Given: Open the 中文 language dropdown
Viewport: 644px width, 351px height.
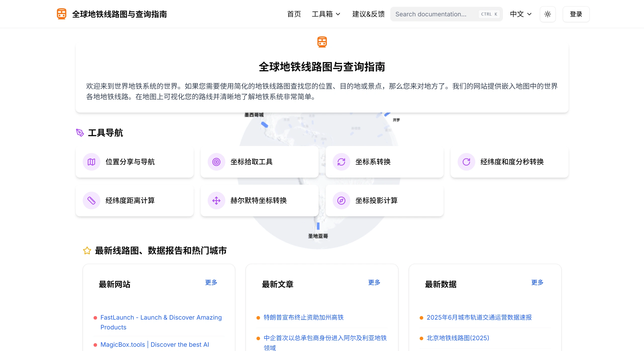Looking at the screenshot, I should tap(520, 14).
